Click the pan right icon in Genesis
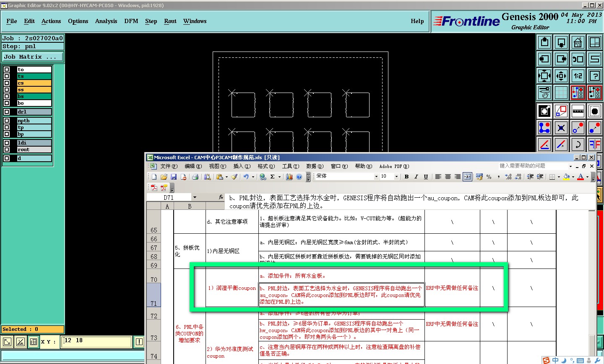This screenshot has width=604, height=364. click(x=561, y=59)
